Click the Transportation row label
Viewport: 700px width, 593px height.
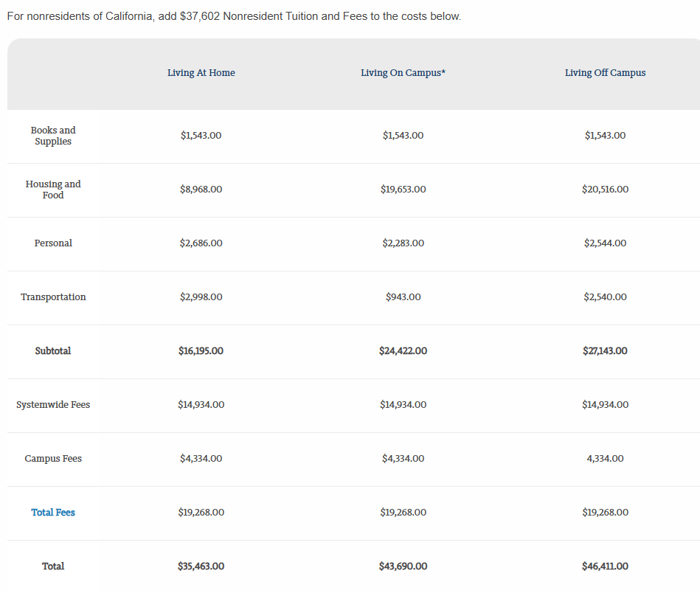pyautogui.click(x=53, y=297)
